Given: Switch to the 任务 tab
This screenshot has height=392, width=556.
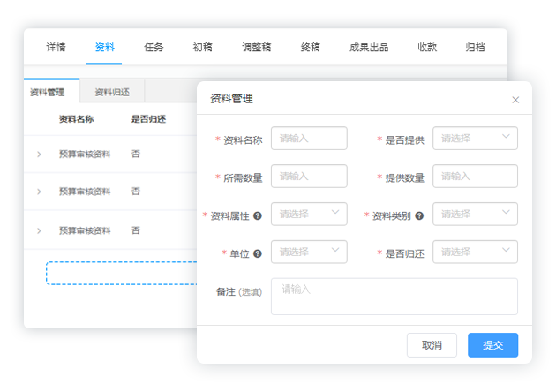Looking at the screenshot, I should click(154, 48).
